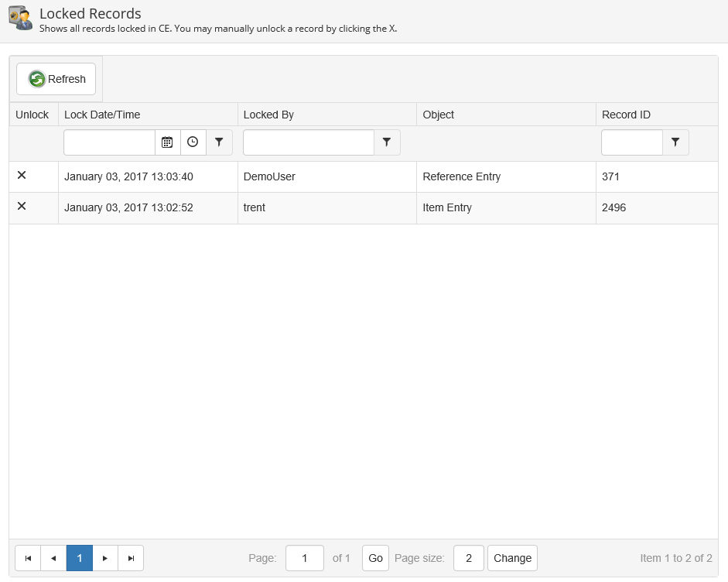Focus the Locked By filter text box
728x582 pixels.
(309, 142)
